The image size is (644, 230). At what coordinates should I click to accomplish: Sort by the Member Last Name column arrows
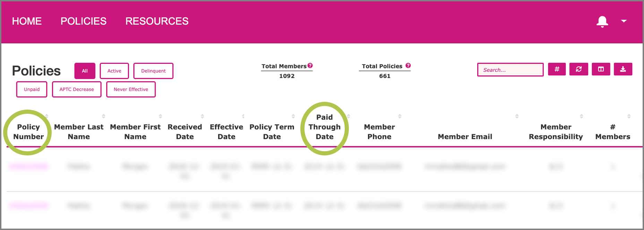[103, 116]
